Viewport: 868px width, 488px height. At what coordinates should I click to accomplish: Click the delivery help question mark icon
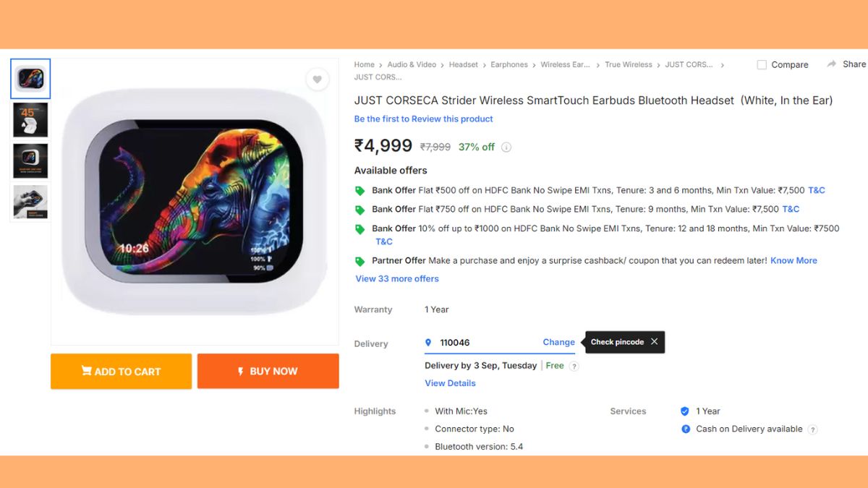[x=574, y=367]
